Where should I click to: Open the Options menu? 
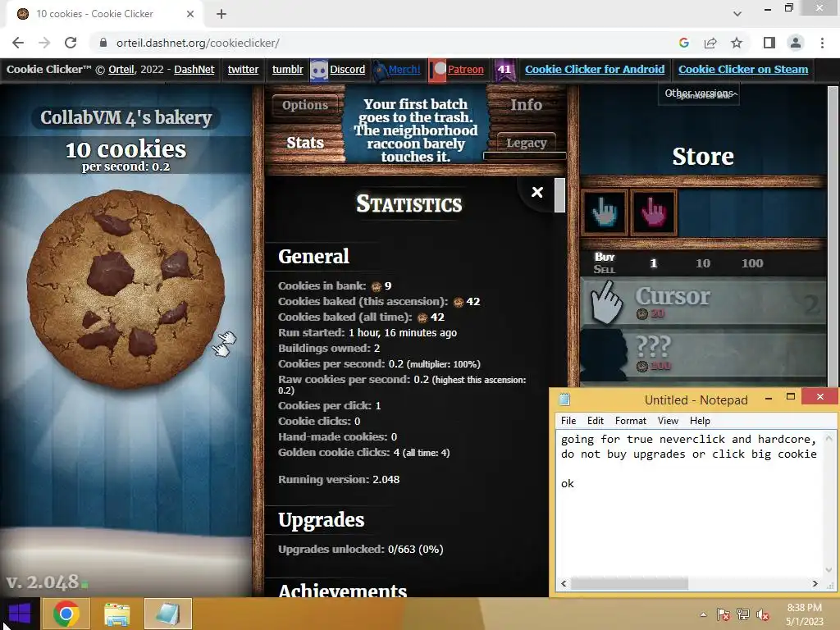click(305, 105)
